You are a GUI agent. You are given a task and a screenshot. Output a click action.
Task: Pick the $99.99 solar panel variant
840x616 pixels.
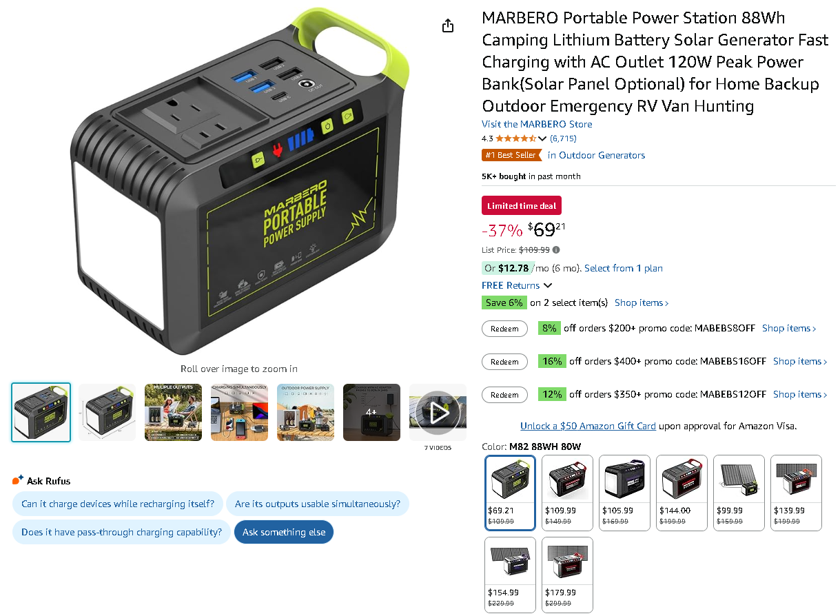739,493
